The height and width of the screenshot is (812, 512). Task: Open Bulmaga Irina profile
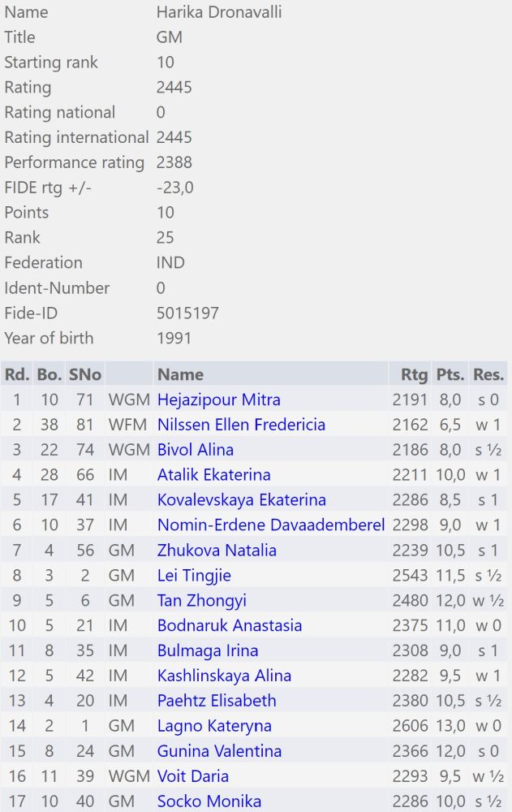point(208,650)
